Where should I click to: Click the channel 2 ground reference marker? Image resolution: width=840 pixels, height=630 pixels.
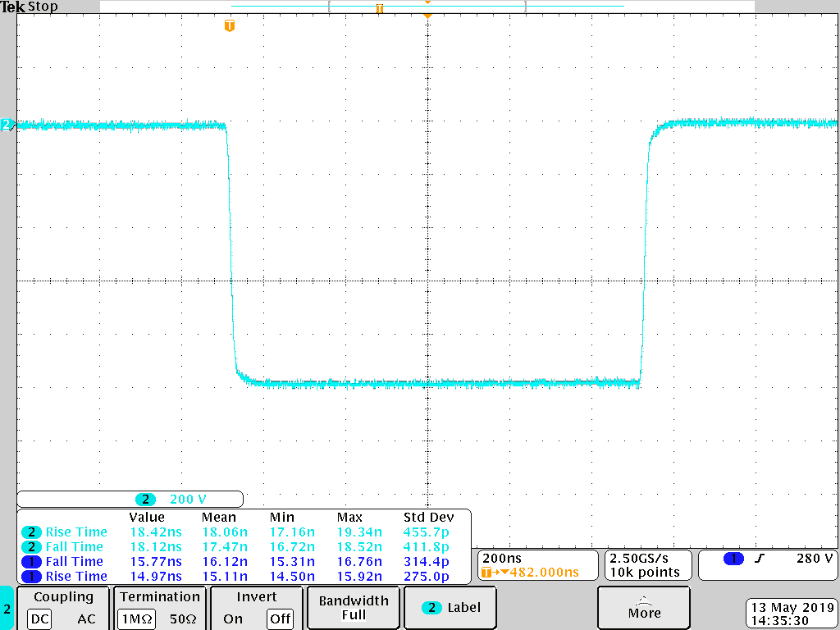pos(7,125)
